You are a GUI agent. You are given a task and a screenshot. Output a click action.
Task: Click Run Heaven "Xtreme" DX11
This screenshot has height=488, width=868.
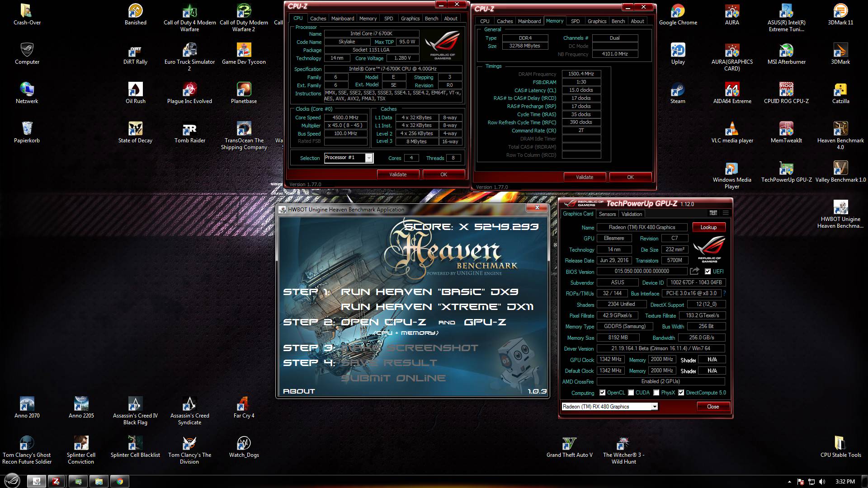point(437,307)
